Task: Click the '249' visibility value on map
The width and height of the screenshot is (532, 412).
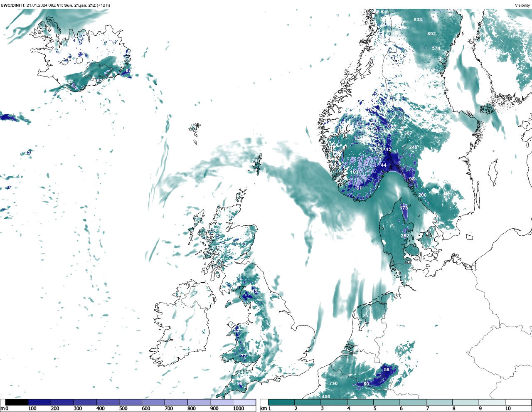Action: (413, 147)
